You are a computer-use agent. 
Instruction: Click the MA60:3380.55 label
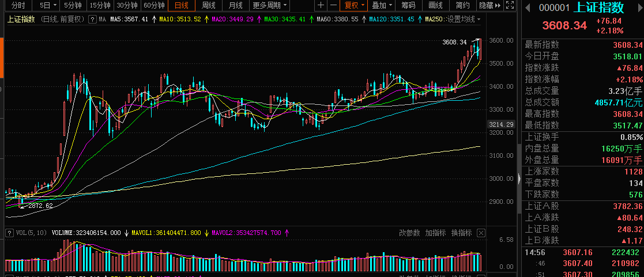338,19
